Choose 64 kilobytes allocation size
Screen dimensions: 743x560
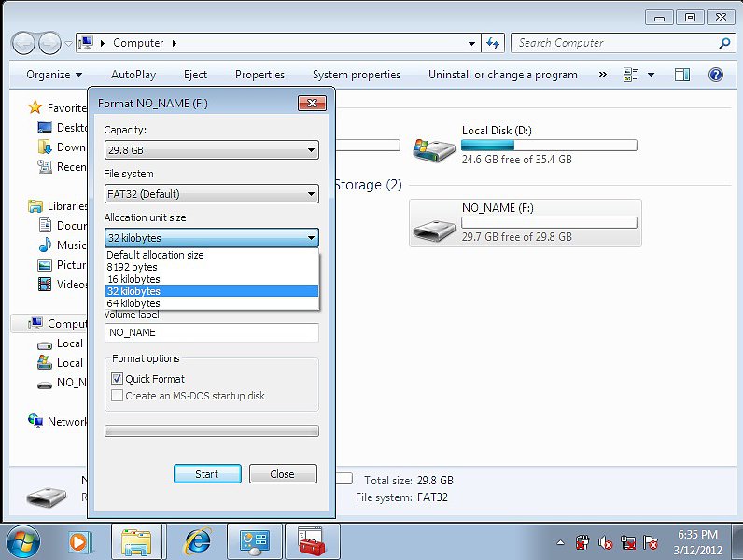click(133, 303)
